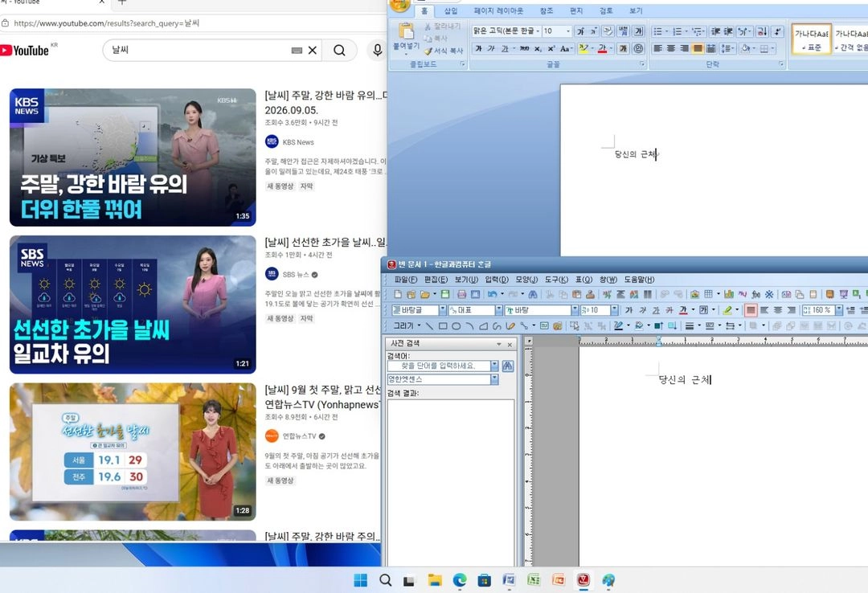Click the Word paste (붙여넣기) icon

coord(406,31)
